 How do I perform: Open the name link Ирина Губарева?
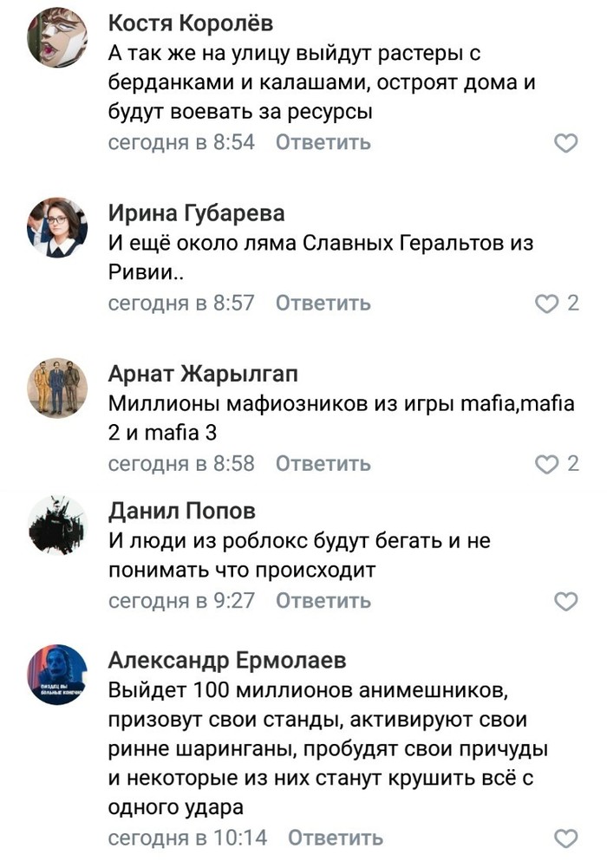(196, 213)
